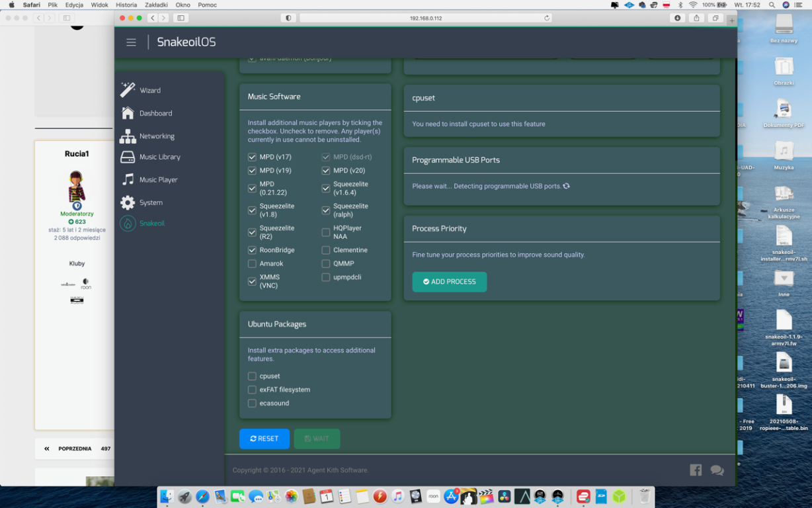Click the SnakeoilOS title in the header
Image resolution: width=812 pixels, height=508 pixels.
point(186,42)
